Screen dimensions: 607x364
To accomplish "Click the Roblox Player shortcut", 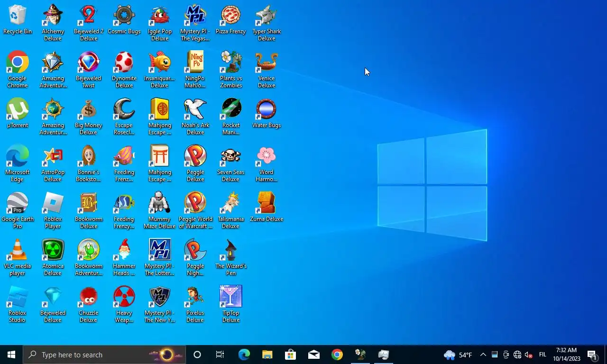I will coord(53,210).
